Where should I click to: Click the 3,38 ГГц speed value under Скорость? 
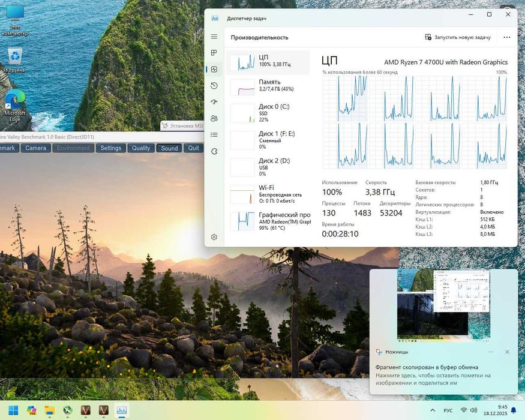[x=380, y=192]
